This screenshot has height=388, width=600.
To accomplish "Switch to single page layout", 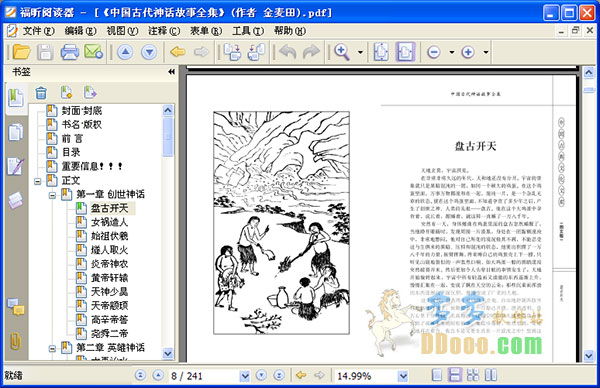I will (437, 375).
